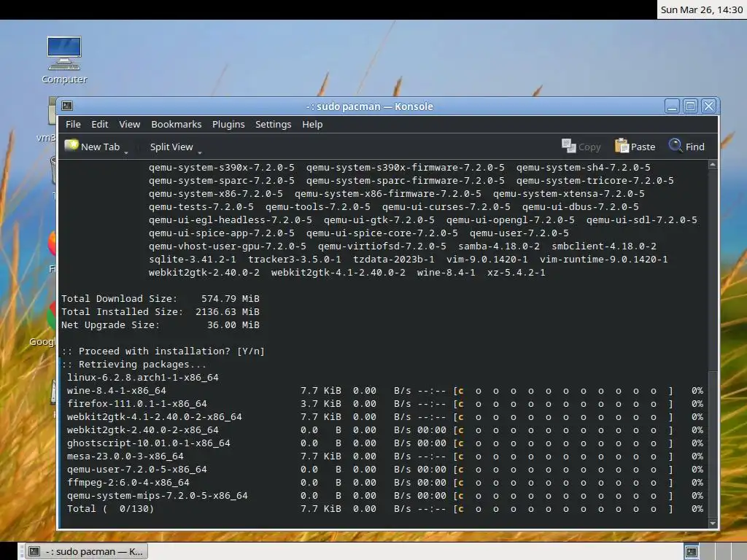The image size is (747, 560).
Task: Click the firefox row progress bar
Action: point(564,404)
